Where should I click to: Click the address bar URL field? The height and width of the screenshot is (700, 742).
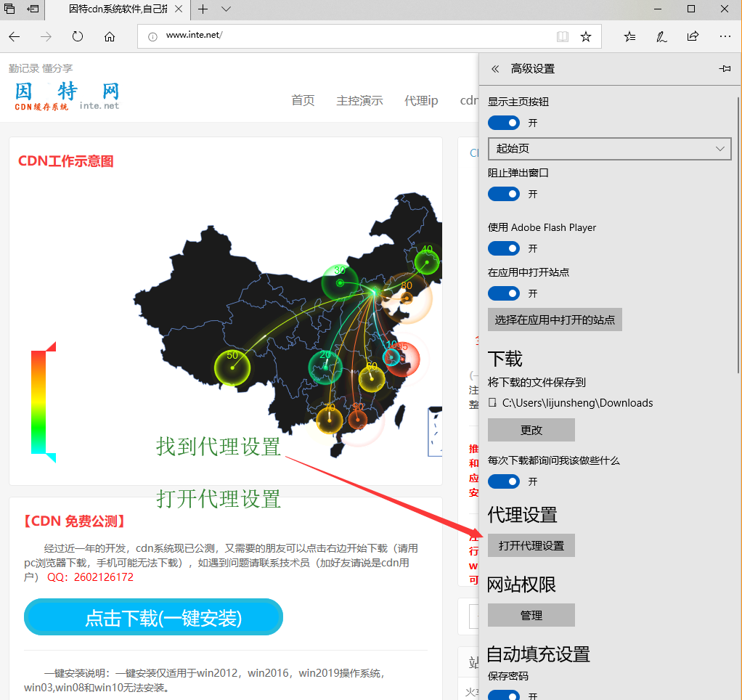[x=348, y=36]
